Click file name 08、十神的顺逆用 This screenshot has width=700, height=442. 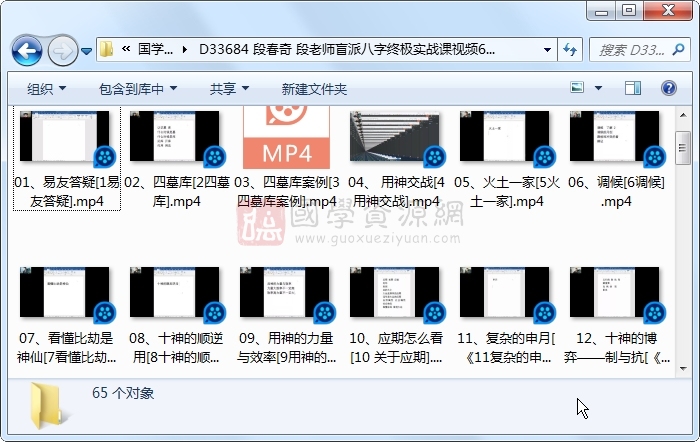[x=176, y=347]
